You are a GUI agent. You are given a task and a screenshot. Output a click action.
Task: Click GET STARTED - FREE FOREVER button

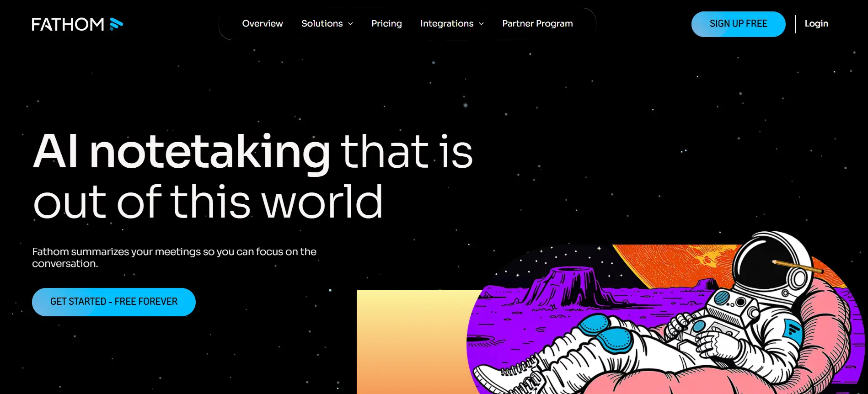tap(114, 302)
